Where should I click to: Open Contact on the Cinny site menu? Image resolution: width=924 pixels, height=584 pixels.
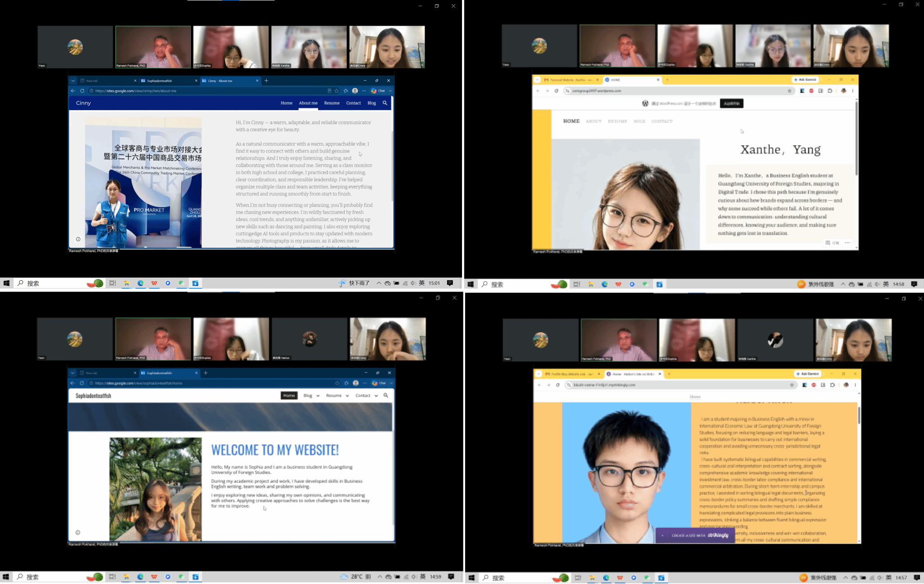[x=353, y=103]
